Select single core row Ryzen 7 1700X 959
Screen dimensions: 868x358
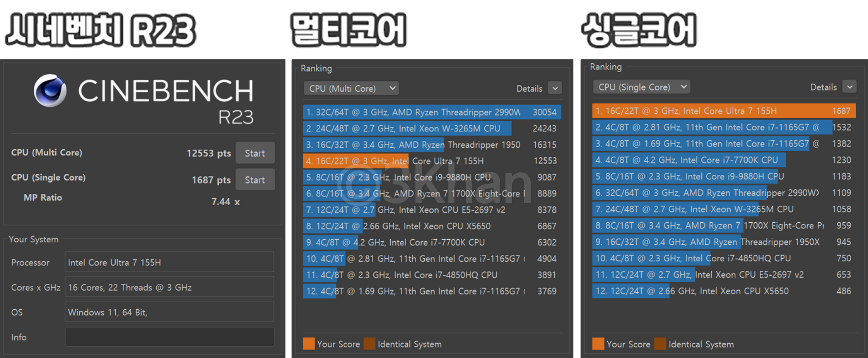[x=724, y=225]
